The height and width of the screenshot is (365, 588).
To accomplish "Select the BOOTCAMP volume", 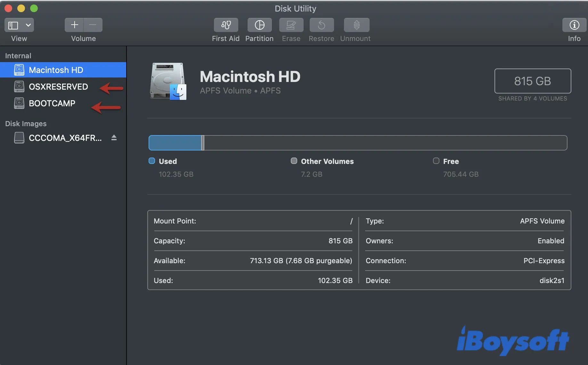I will [52, 103].
